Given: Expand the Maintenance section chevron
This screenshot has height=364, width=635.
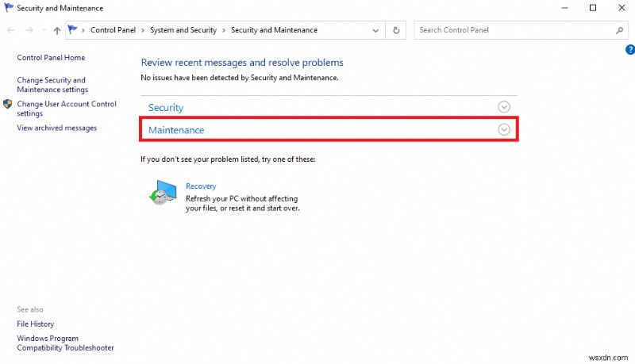Looking at the screenshot, I should point(504,129).
